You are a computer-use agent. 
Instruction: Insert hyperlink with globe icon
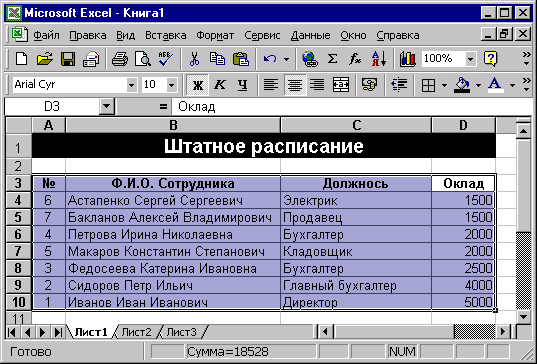click(310, 59)
